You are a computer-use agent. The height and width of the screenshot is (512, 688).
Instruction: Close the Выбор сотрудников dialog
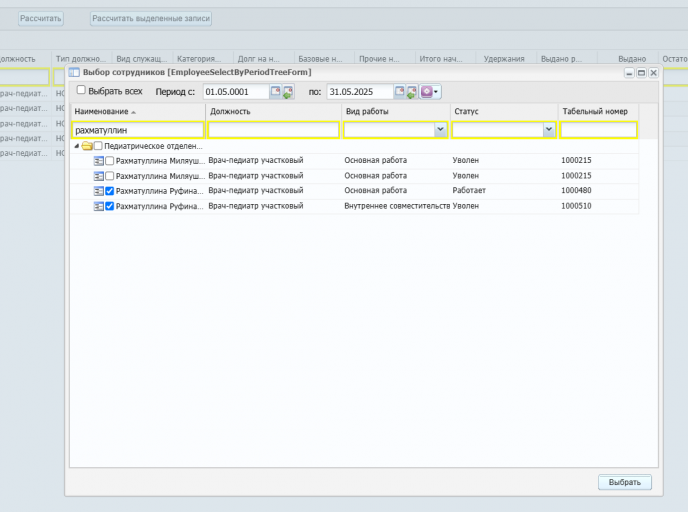click(653, 73)
